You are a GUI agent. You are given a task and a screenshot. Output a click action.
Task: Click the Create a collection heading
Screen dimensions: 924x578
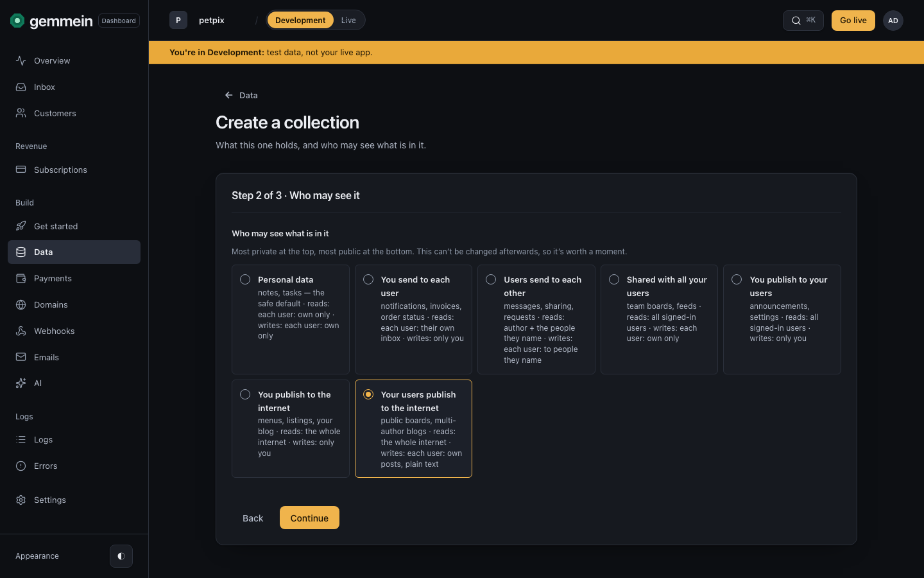(x=287, y=123)
